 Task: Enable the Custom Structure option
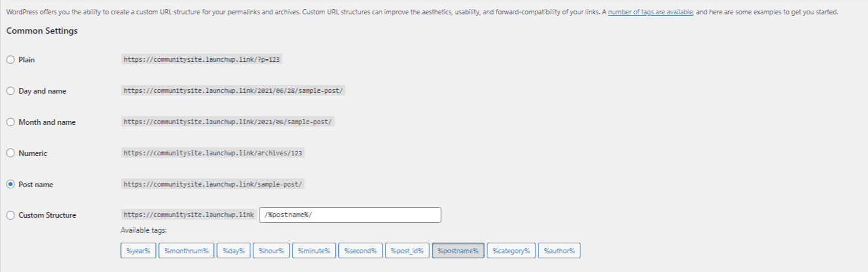coord(10,215)
